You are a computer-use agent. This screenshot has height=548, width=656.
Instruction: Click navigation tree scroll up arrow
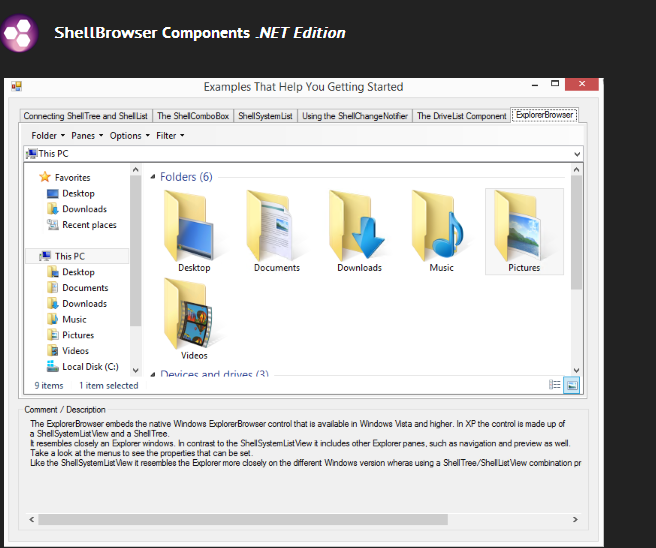135,169
